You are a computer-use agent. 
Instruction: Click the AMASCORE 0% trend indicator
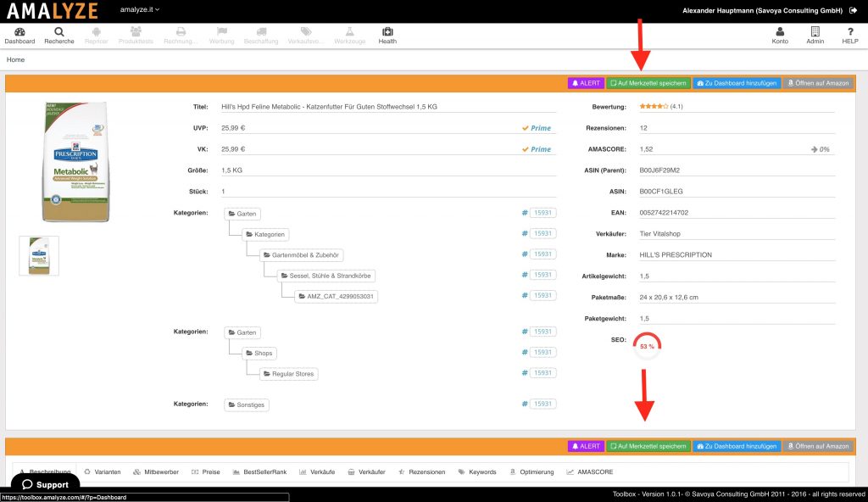[x=821, y=149]
